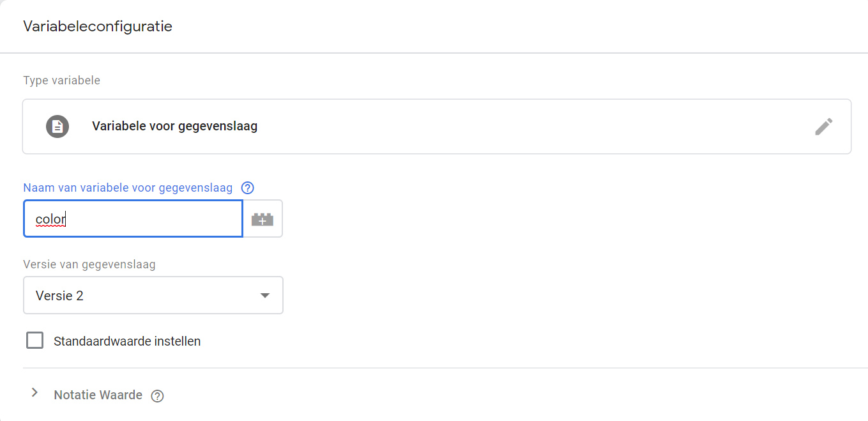This screenshot has width=868, height=421.
Task: Click inside the 'color' name input field
Action: pos(153,219)
